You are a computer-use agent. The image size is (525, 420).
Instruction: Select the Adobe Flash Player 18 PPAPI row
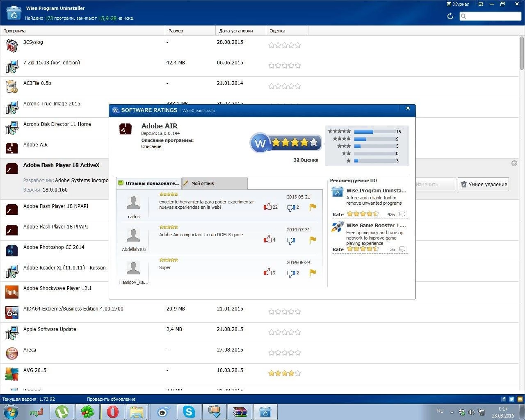click(x=54, y=230)
